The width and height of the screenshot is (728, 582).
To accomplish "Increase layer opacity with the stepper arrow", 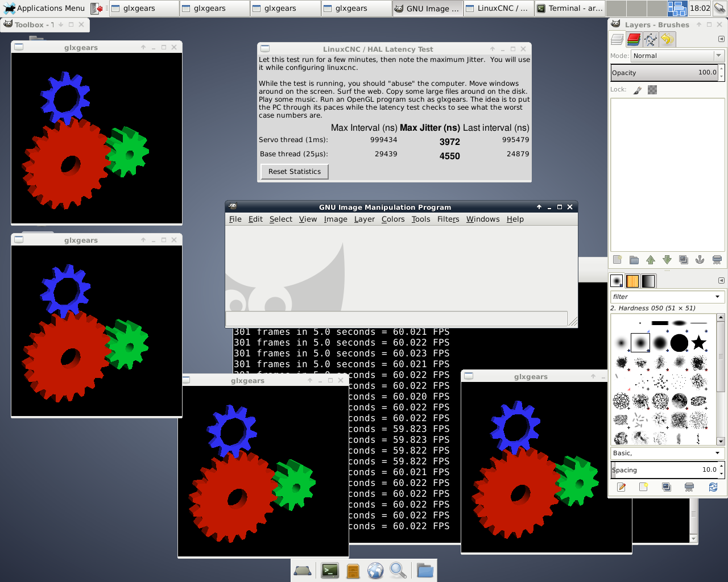I will (722, 69).
